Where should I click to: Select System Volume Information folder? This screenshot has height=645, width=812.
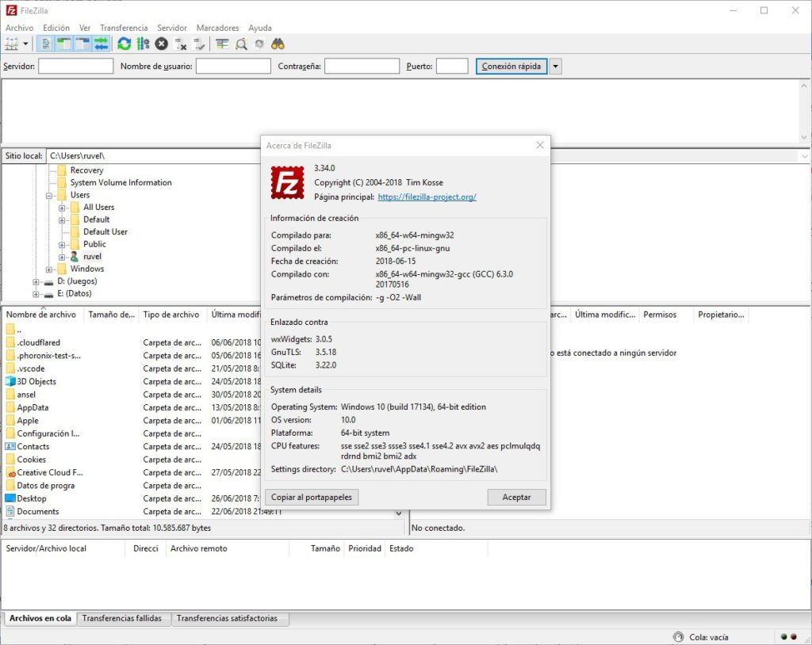[121, 183]
